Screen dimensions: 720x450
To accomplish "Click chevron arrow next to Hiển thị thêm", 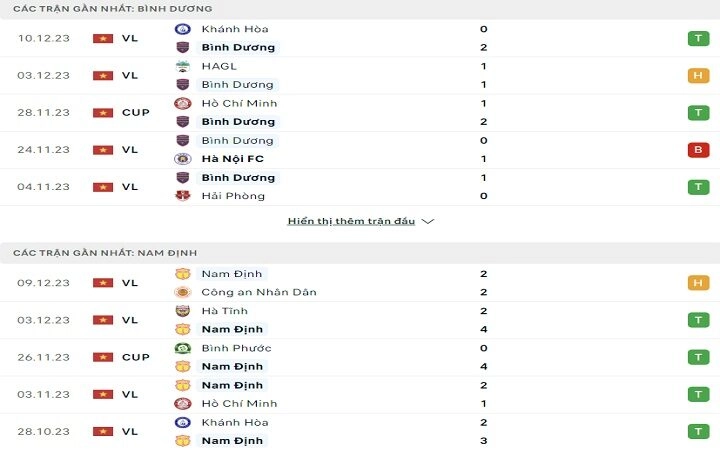I will (x=428, y=221).
